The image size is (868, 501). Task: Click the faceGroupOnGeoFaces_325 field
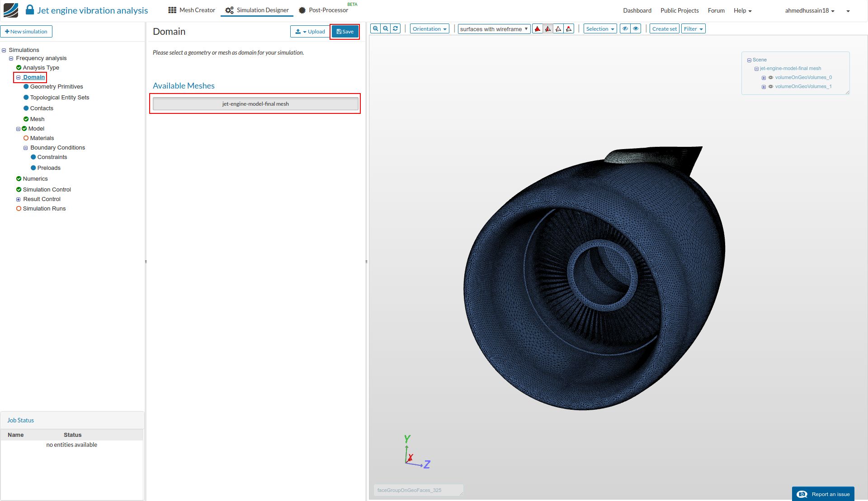418,490
